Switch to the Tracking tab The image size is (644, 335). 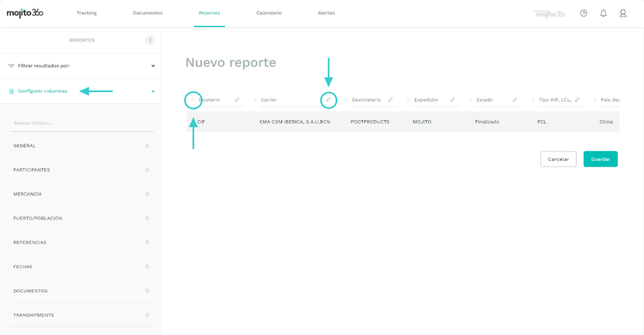coord(86,13)
